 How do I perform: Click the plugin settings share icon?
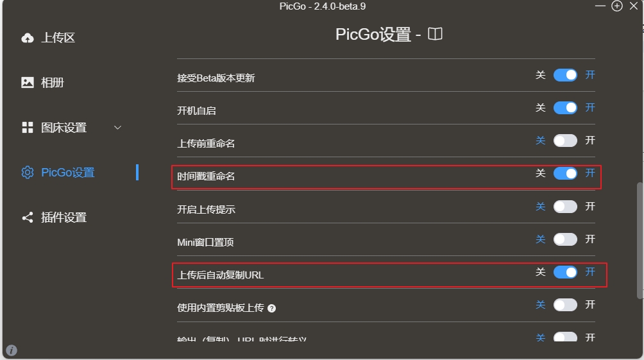tap(28, 218)
